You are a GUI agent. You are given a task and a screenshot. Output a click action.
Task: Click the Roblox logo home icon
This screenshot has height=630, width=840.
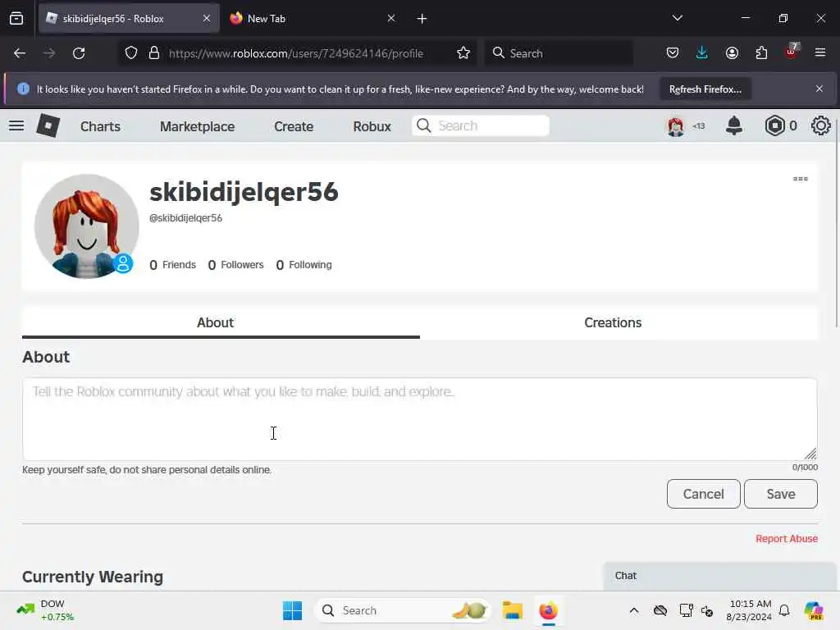(x=48, y=126)
